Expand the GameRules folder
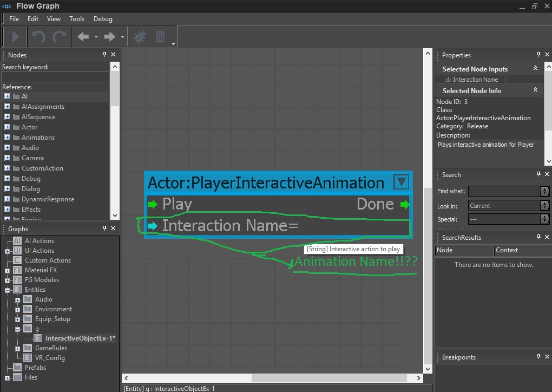The width and height of the screenshot is (552, 392). click(17, 349)
